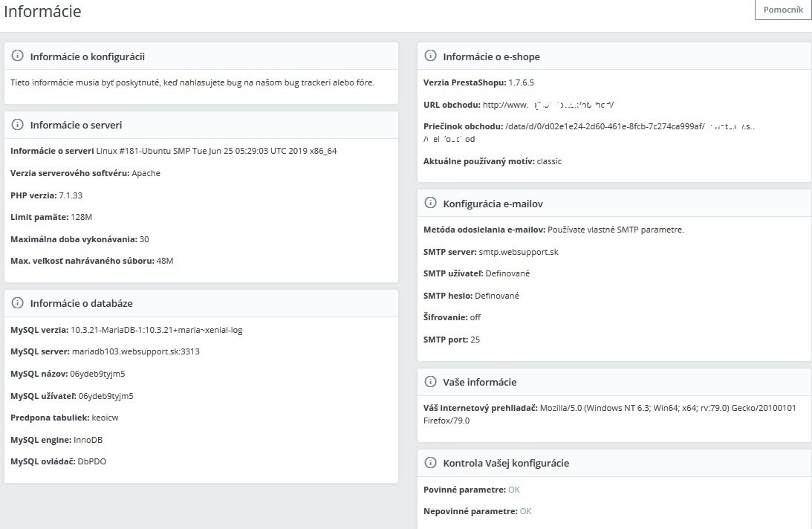This screenshot has height=529, width=812.
Task: Click the Informácie page title
Action: point(42,12)
